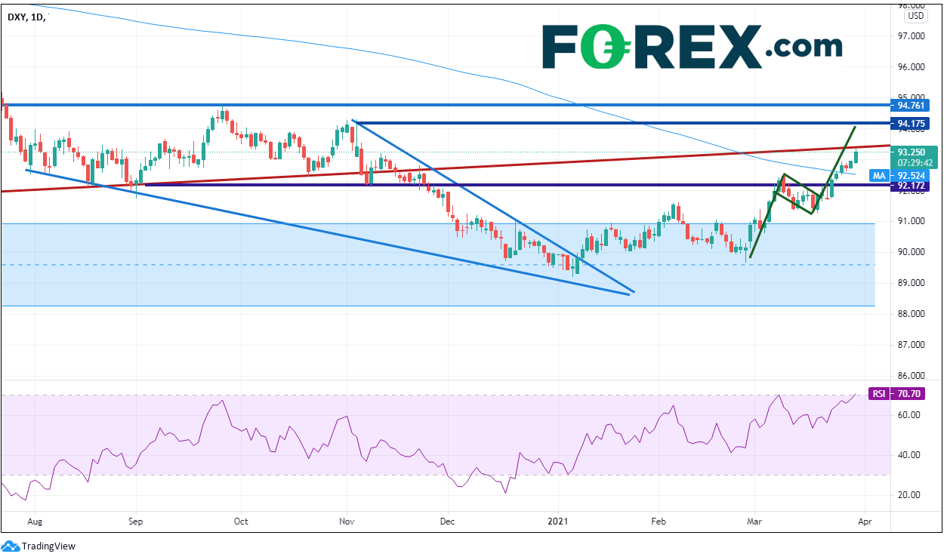Open the USD currency selector
The image size is (947, 560).
(915, 15)
